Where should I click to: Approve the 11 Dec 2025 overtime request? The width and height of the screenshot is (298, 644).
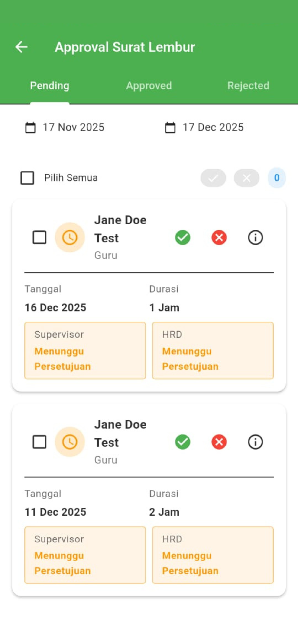click(x=183, y=442)
